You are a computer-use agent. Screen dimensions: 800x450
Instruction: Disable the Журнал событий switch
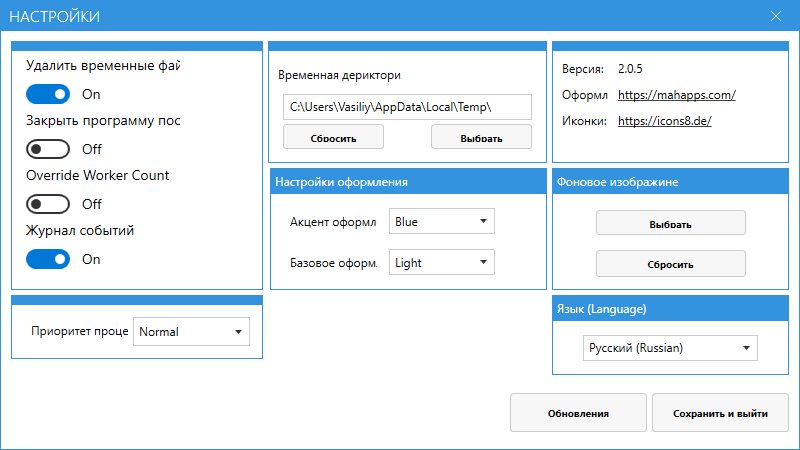click(x=48, y=259)
